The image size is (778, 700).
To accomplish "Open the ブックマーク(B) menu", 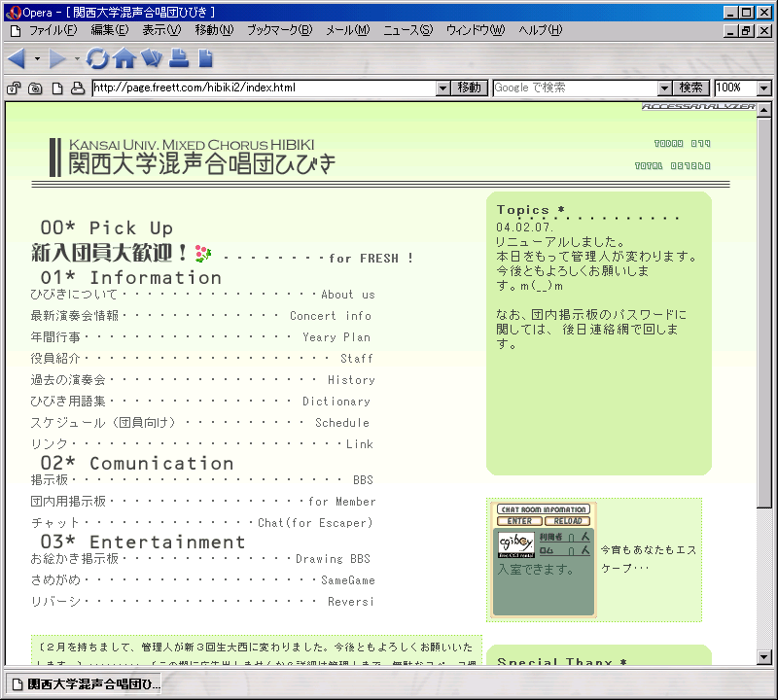I will tap(280, 31).
